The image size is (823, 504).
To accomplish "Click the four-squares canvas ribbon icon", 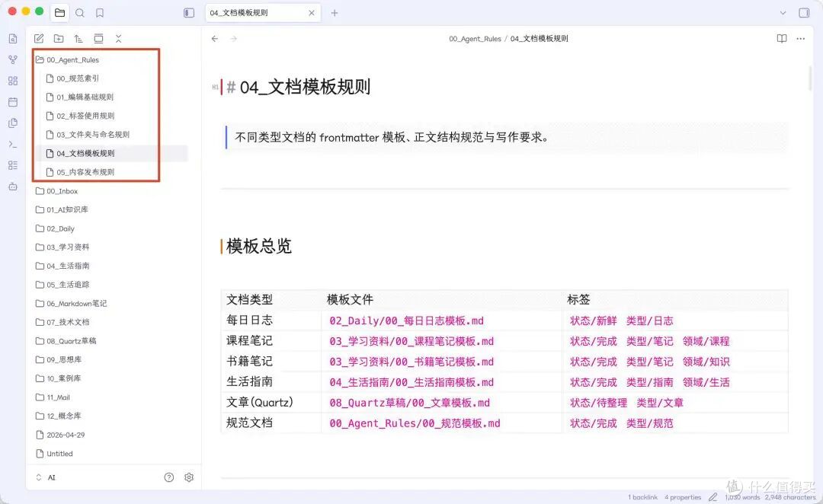I will [13, 81].
